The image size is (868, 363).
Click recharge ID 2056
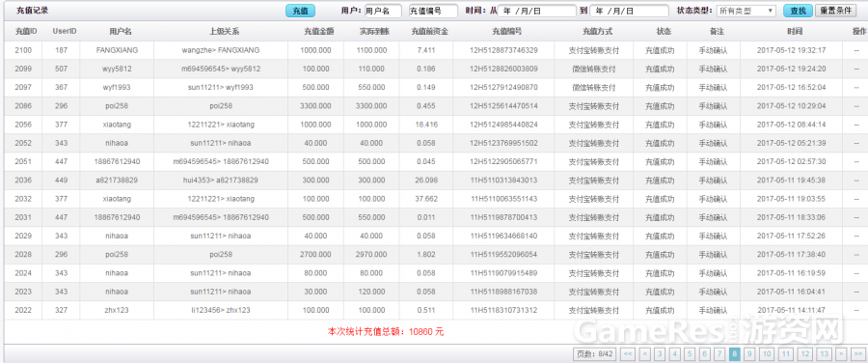(23, 125)
